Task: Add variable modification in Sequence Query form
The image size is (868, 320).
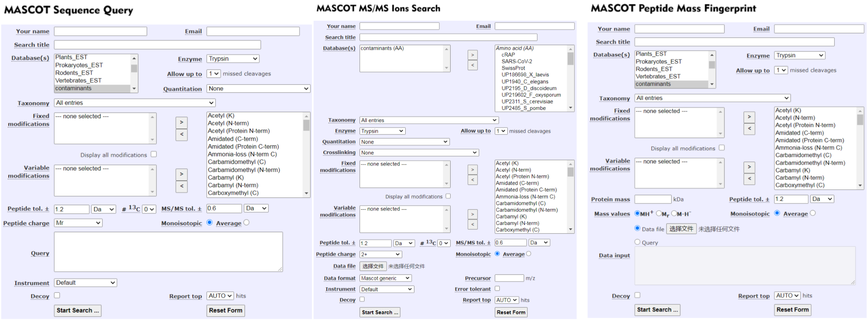Action: [182, 174]
